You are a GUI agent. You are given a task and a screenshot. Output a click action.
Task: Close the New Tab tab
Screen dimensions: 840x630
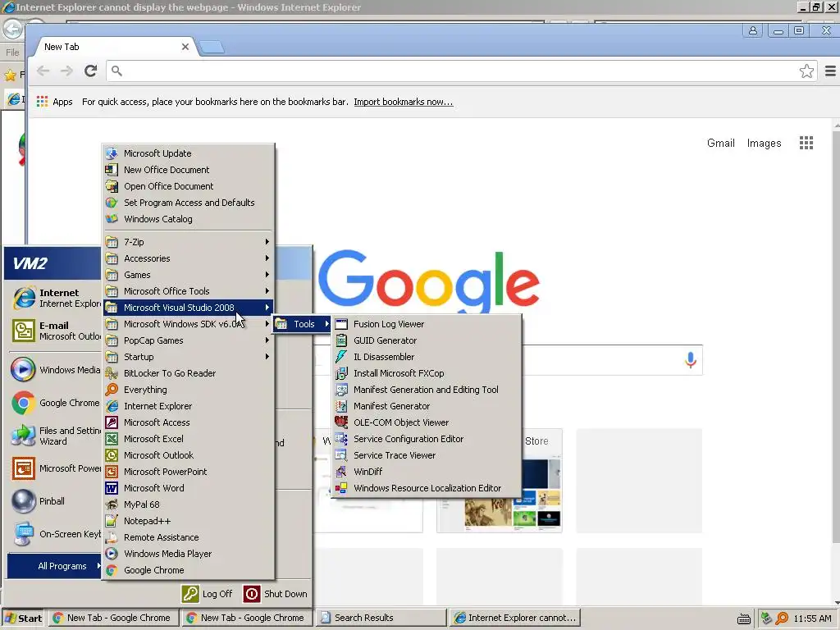tap(185, 47)
